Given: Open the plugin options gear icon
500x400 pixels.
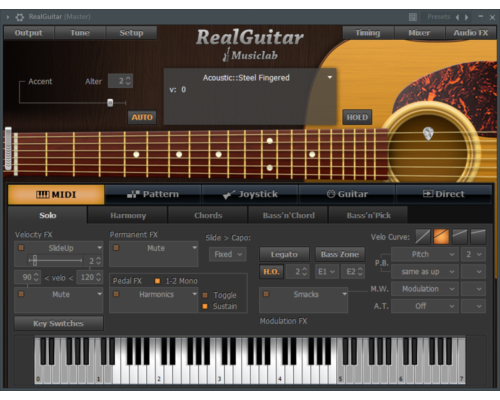Looking at the screenshot, I should [20, 17].
